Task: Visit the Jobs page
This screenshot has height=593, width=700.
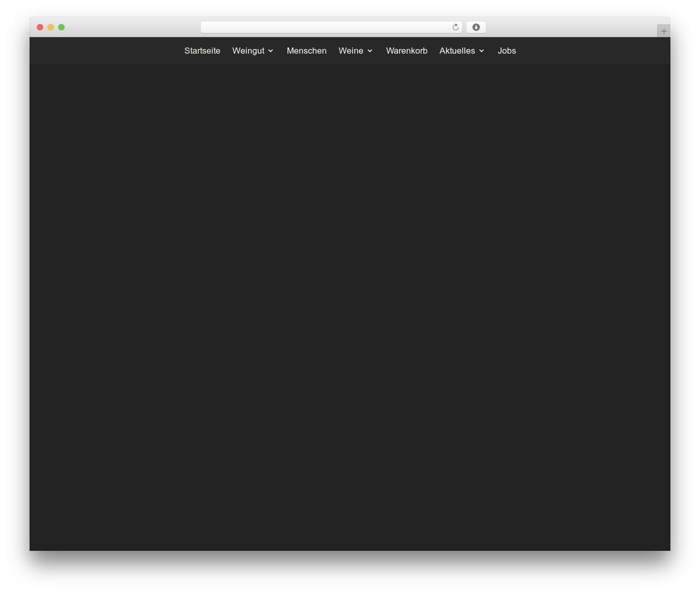Action: click(x=507, y=51)
